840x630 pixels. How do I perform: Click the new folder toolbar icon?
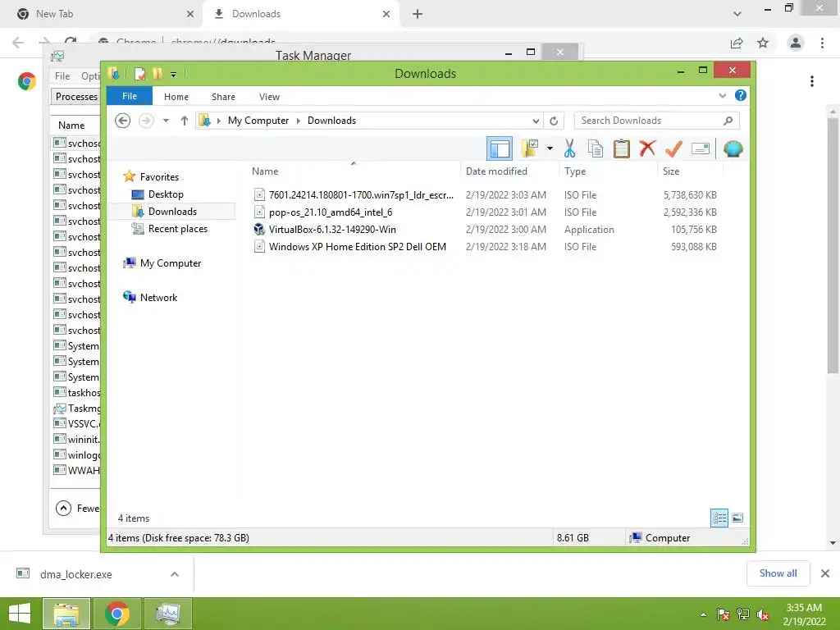click(x=529, y=148)
